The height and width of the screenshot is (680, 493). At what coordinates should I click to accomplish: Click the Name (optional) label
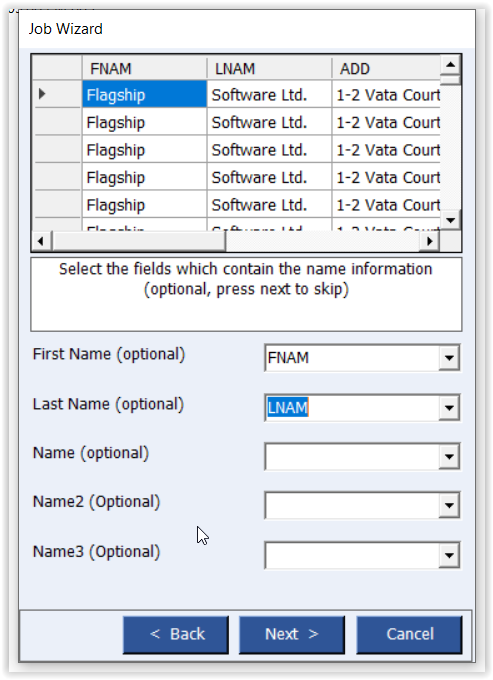91,453
